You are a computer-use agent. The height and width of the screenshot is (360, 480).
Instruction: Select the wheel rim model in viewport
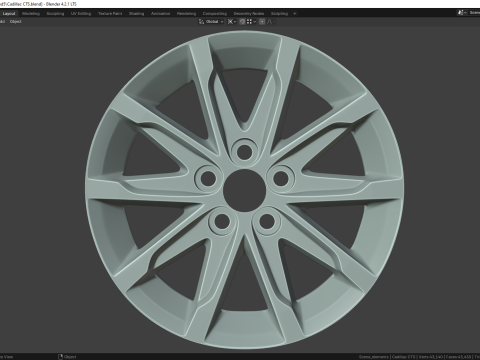tap(244, 190)
